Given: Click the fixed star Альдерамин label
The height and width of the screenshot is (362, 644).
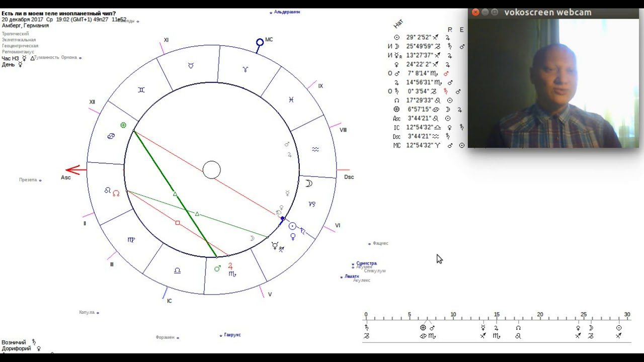Looking at the screenshot, I should 287,12.
